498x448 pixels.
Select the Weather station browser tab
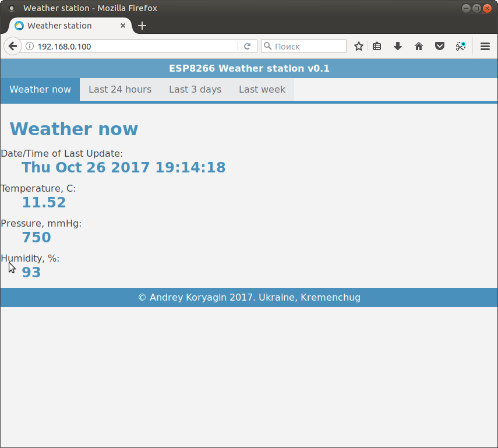(x=64, y=26)
